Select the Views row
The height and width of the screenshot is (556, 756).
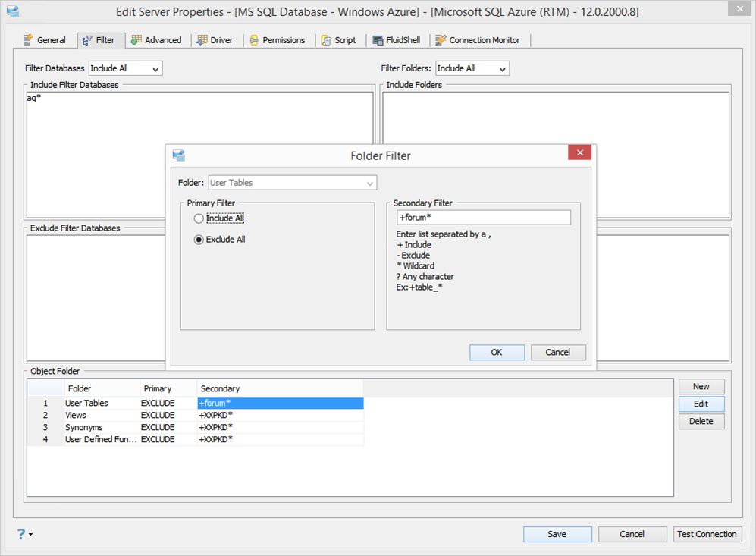coord(196,415)
